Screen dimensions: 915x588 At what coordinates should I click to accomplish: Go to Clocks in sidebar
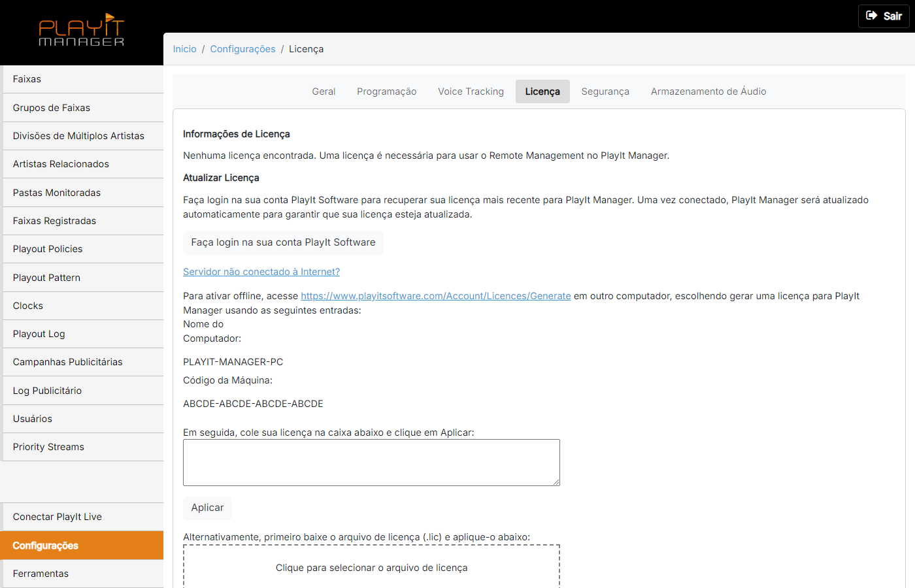(83, 306)
